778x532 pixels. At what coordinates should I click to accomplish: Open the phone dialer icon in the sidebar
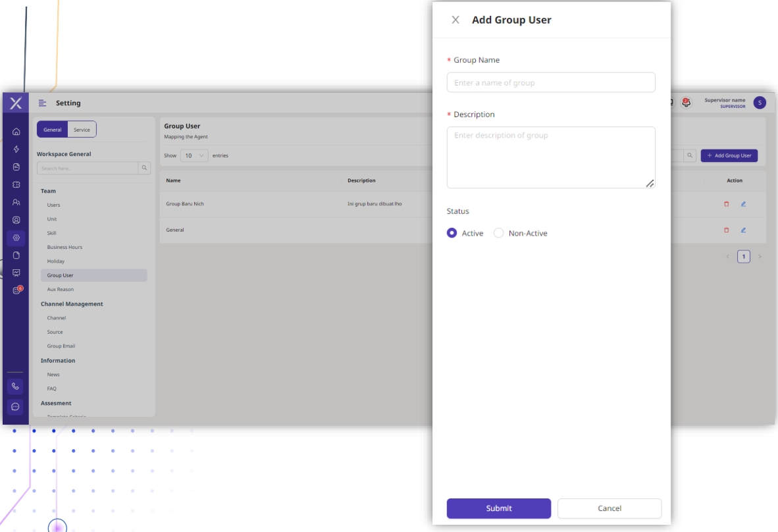tap(16, 386)
